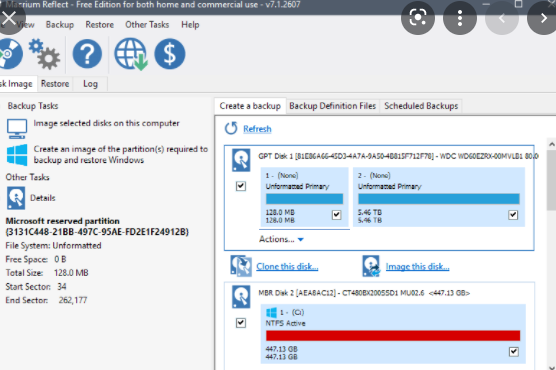Click the circular Refresh arrow icon

point(231,128)
